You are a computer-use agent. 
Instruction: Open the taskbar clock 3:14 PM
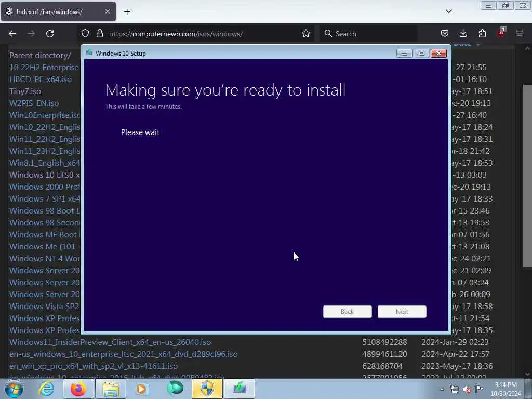[x=506, y=389]
